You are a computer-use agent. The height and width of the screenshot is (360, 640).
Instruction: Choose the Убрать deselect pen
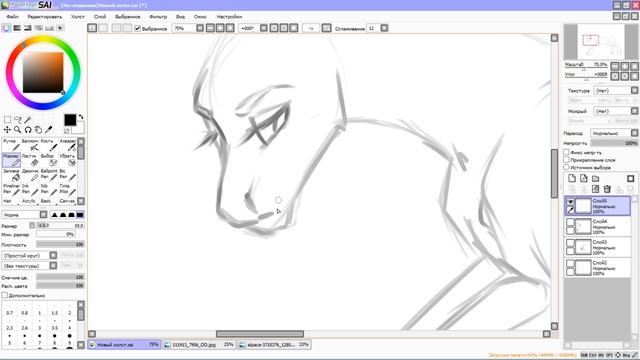pos(67,160)
